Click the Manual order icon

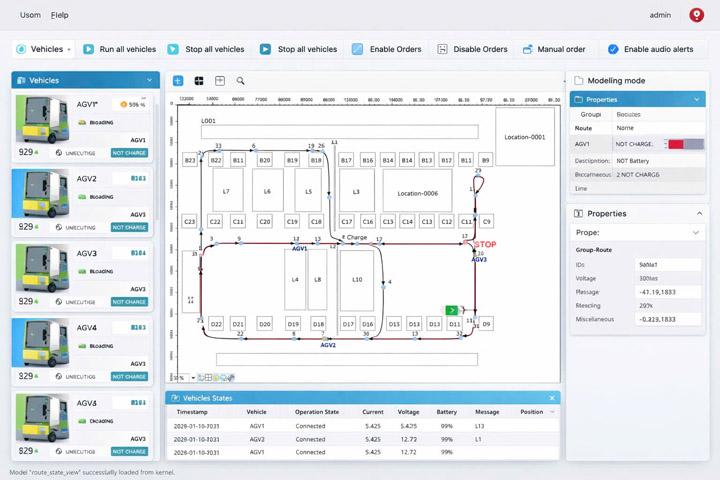527,49
